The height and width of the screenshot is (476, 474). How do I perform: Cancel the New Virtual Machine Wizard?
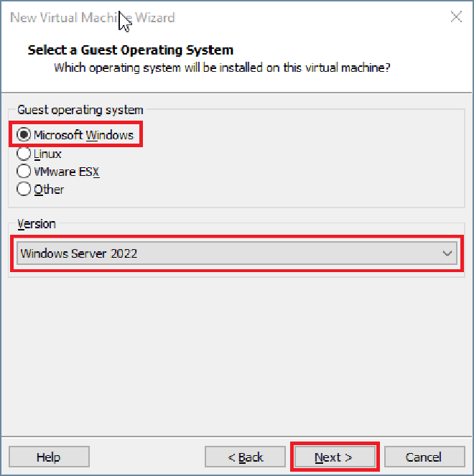[x=423, y=457]
